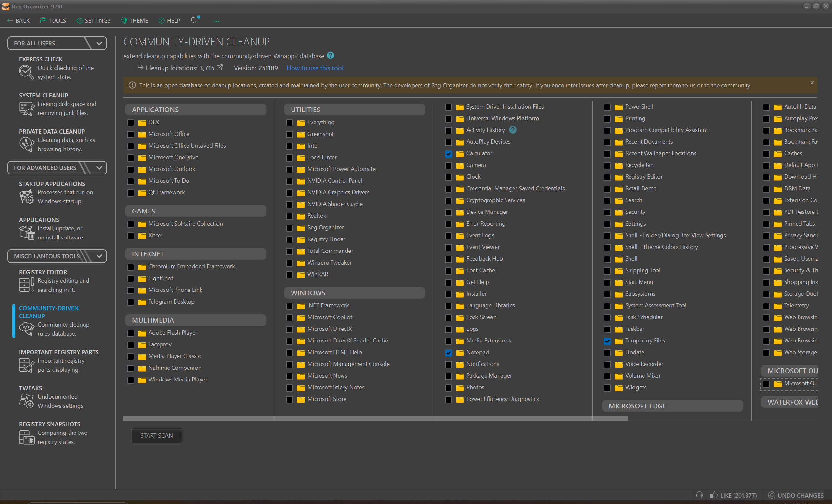The width and height of the screenshot is (832, 504).
Task: Open the Tools menu
Action: (53, 20)
